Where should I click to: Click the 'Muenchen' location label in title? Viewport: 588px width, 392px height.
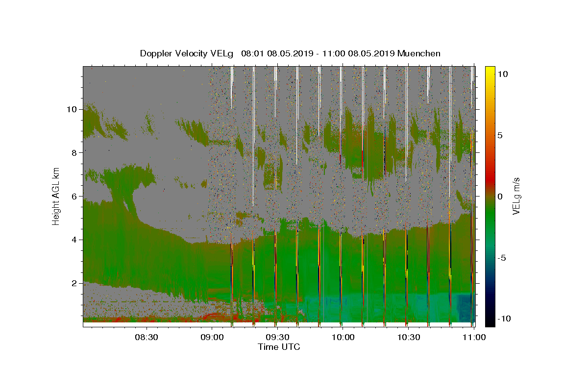tap(419, 53)
